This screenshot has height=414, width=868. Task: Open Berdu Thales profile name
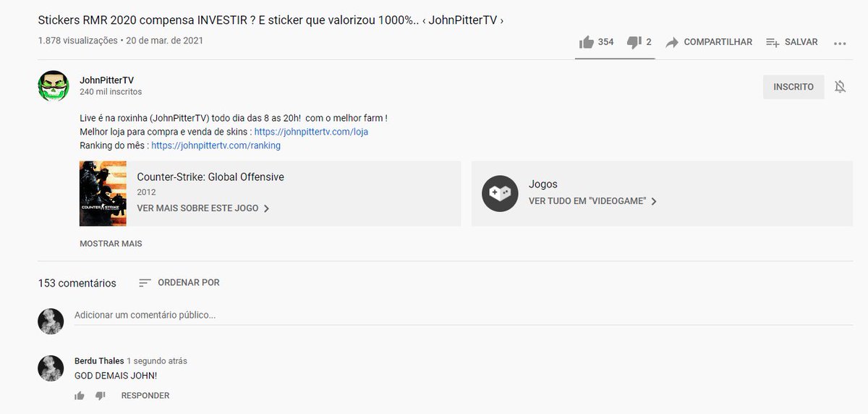click(99, 360)
